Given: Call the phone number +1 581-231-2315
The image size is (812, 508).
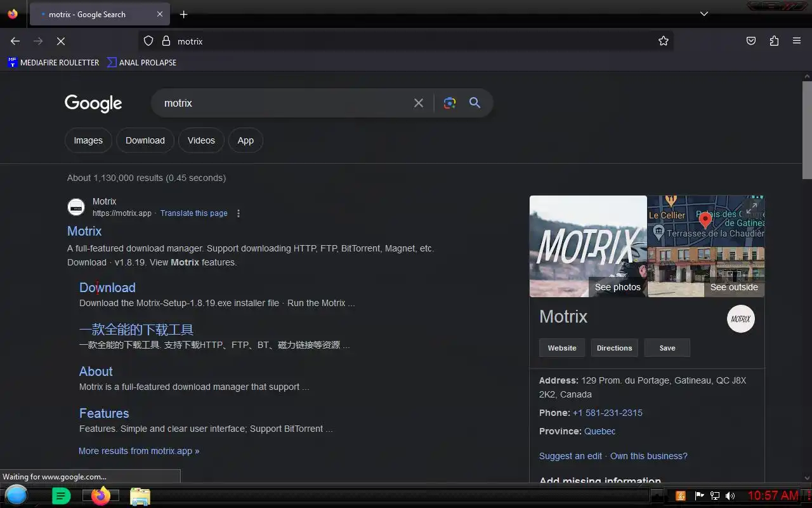Looking at the screenshot, I should pyautogui.click(x=608, y=413).
